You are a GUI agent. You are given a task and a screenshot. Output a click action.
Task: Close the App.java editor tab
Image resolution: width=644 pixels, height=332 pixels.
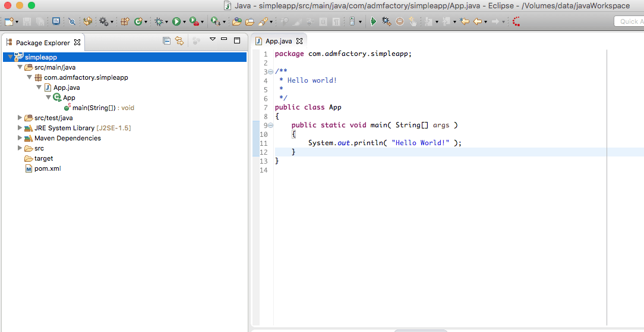(x=299, y=41)
